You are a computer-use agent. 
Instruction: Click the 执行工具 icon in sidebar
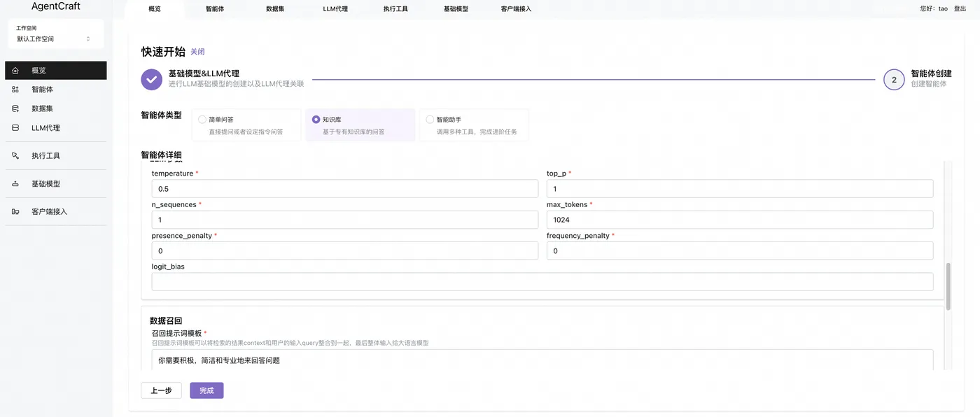coord(15,156)
